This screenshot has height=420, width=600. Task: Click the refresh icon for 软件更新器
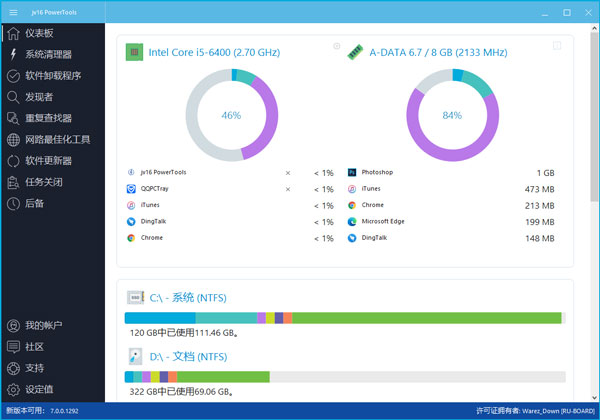(13, 161)
